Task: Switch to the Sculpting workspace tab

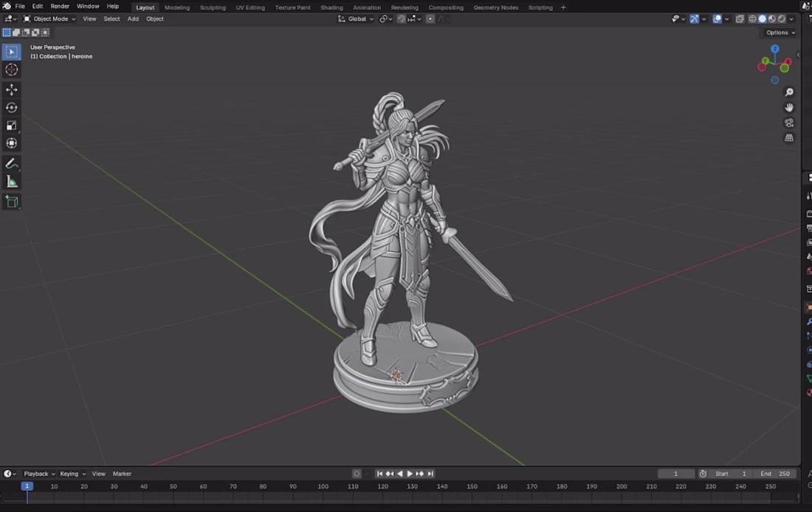Action: point(213,7)
